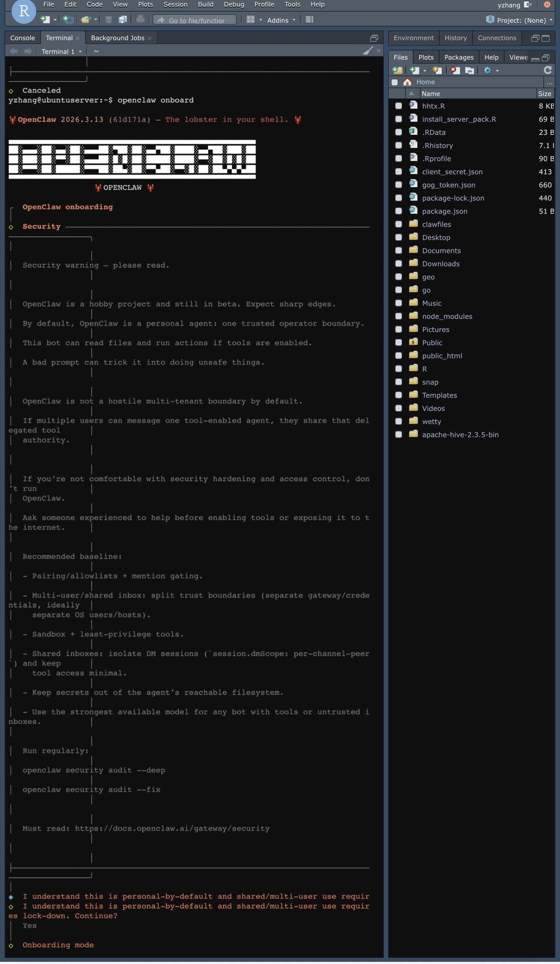Tick the checkbox for hhtx.R
Viewport: 560px width, 964px height.
click(x=398, y=106)
